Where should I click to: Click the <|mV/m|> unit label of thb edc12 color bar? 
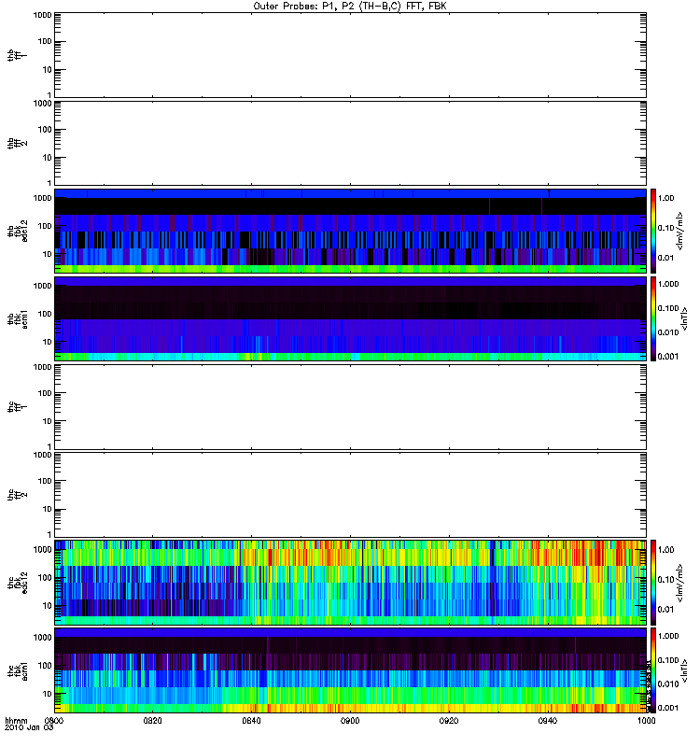point(680,231)
